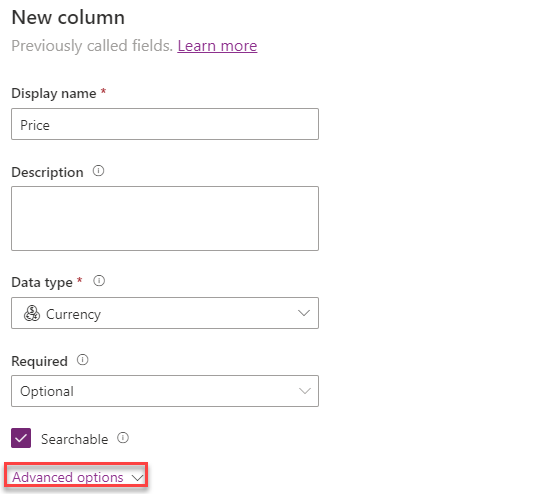The width and height of the screenshot is (544, 494).
Task: Click the Description label text
Action: click(47, 172)
